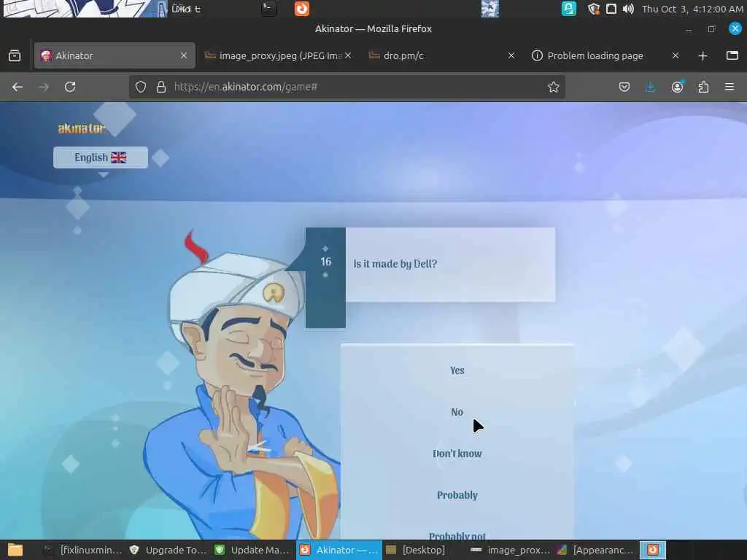Click Firefox launcher in top panel
This screenshot has height=560, width=747.
tap(301, 9)
